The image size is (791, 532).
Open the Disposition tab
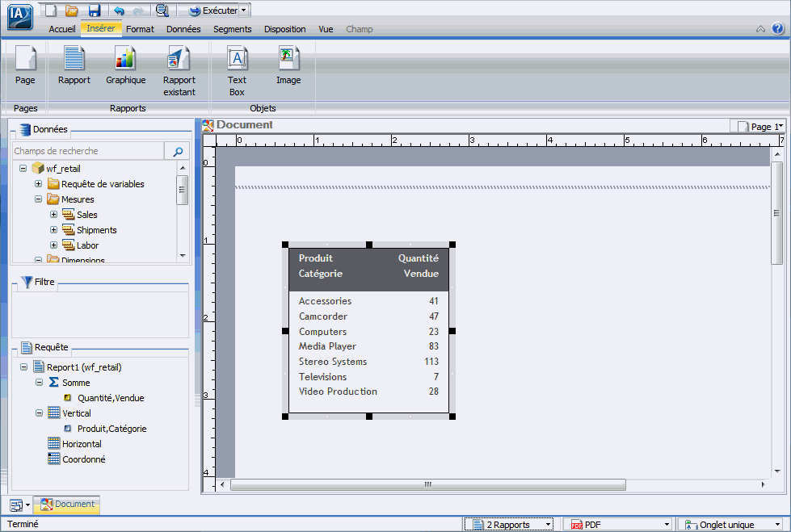pyautogui.click(x=284, y=29)
